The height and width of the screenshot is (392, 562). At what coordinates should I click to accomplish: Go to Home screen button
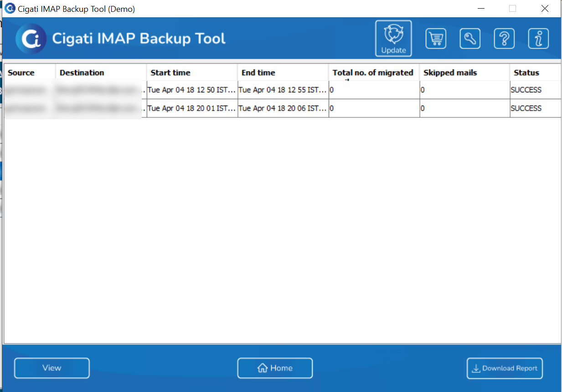click(x=275, y=368)
